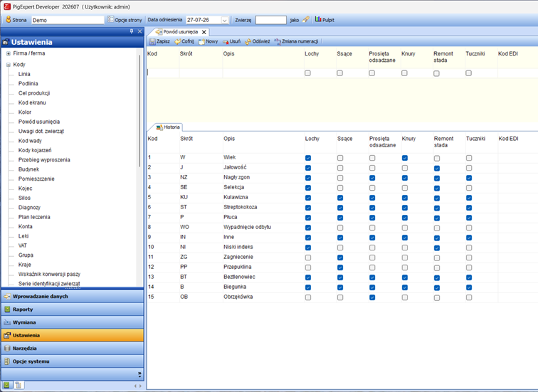Click the Opis cell 'Beztlenowiec'

coord(239,277)
